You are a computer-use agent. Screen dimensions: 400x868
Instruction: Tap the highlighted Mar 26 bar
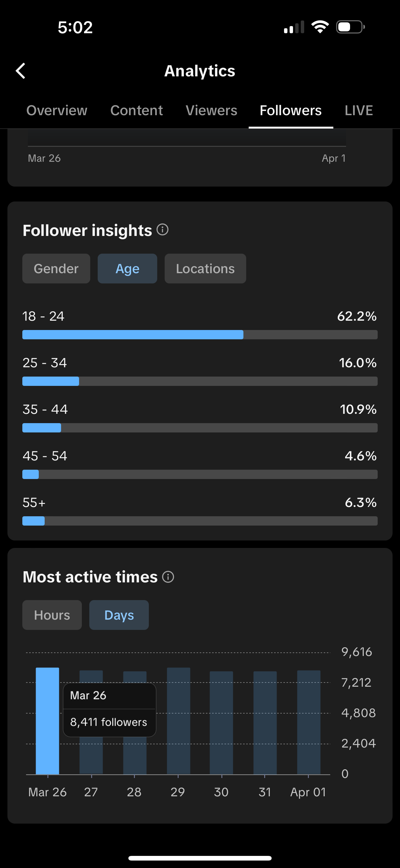47,721
